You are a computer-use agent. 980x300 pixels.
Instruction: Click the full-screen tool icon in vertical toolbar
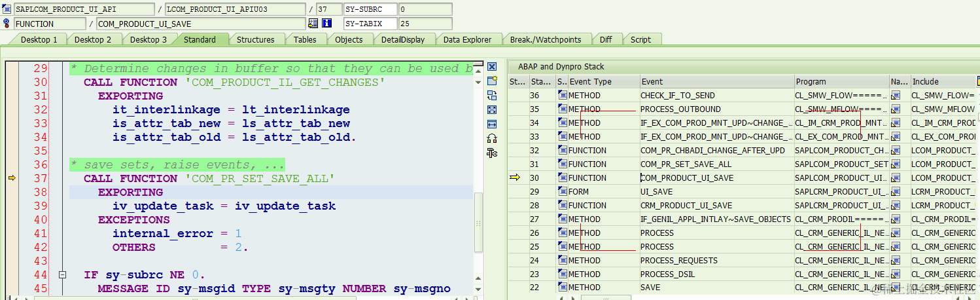tap(492, 109)
